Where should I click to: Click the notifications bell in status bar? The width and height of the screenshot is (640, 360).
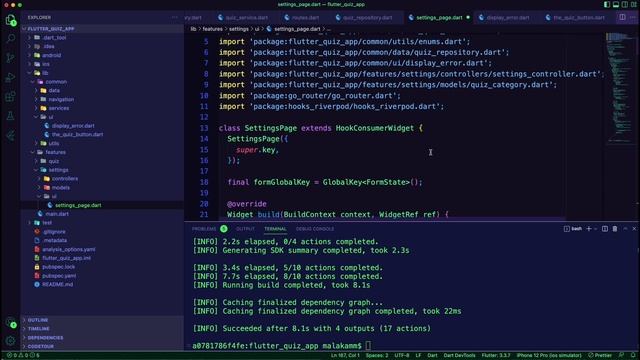633,356
